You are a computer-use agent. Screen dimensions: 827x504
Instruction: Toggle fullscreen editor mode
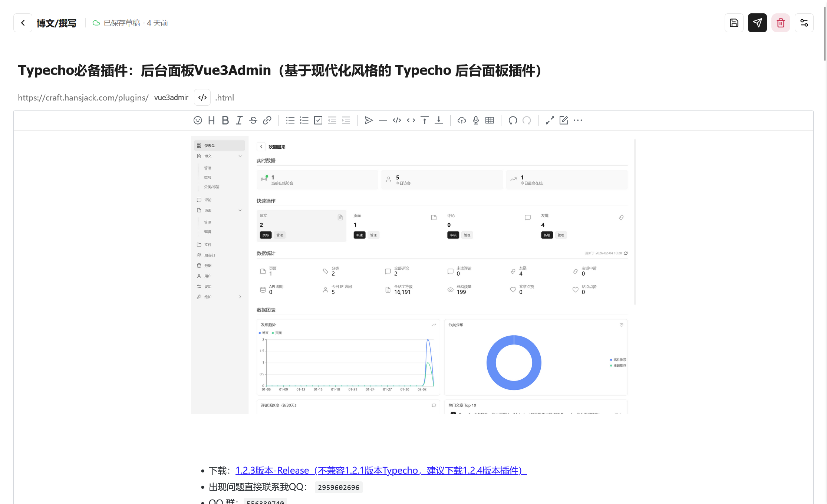coord(550,120)
